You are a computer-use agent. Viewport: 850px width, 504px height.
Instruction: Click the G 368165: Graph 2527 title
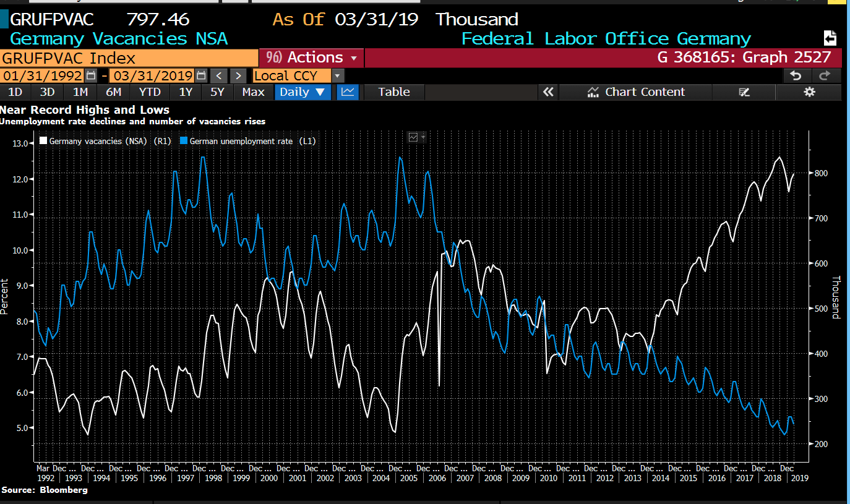click(744, 58)
